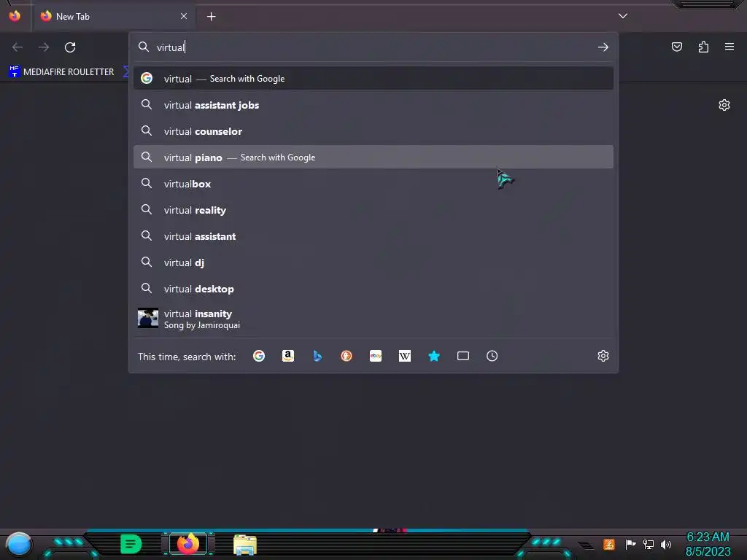Select virtual — Search with Google suggestion
The width and height of the screenshot is (747, 560).
373,79
